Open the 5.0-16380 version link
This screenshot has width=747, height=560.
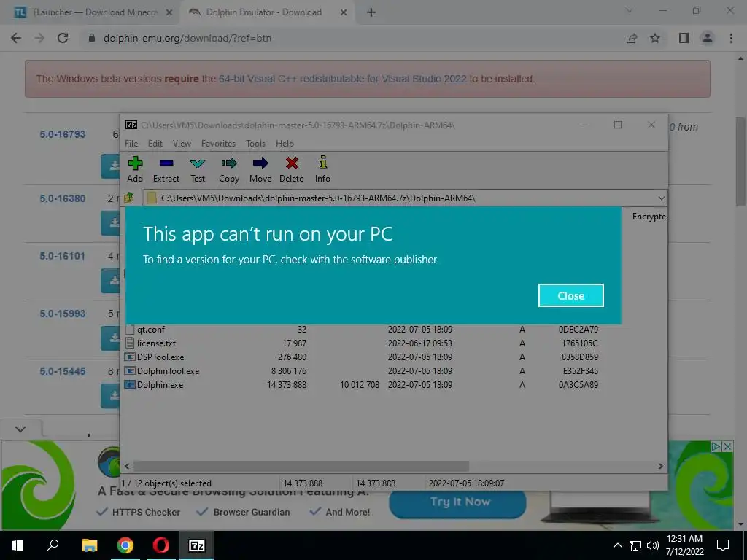pos(63,198)
